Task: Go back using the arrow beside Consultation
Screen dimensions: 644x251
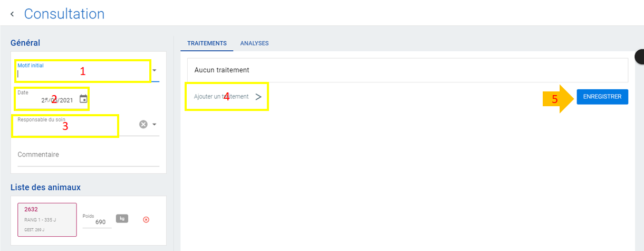Action: pos(12,14)
